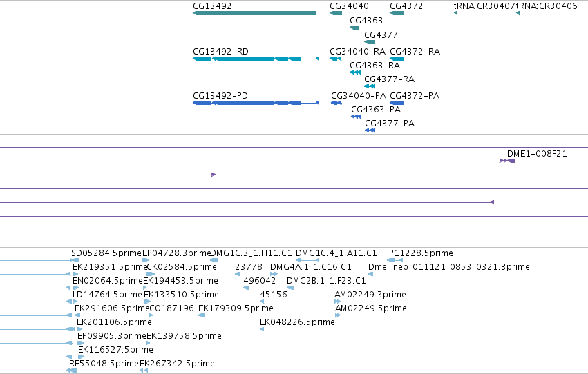Select the CG4377-PA label
The height and width of the screenshot is (374, 588).
point(390,123)
